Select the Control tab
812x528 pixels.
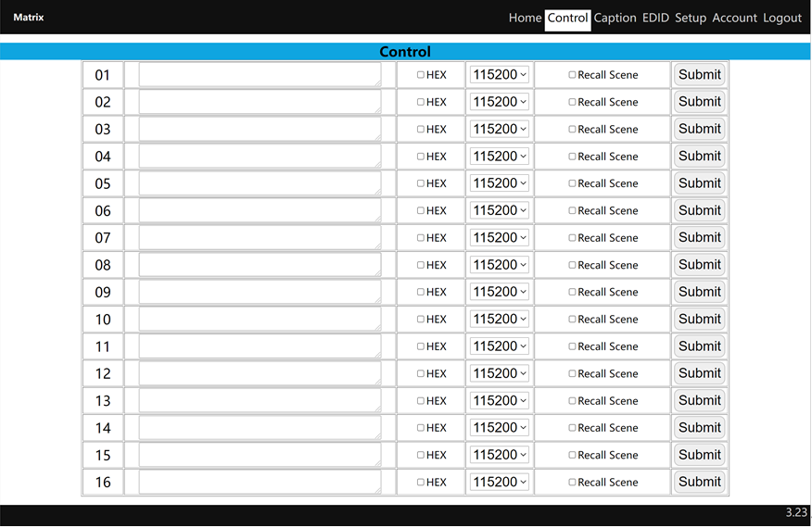[567, 19]
